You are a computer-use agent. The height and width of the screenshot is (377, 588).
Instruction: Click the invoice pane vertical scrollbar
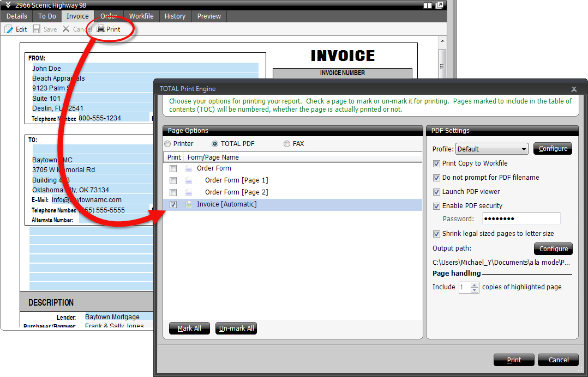pos(442,60)
